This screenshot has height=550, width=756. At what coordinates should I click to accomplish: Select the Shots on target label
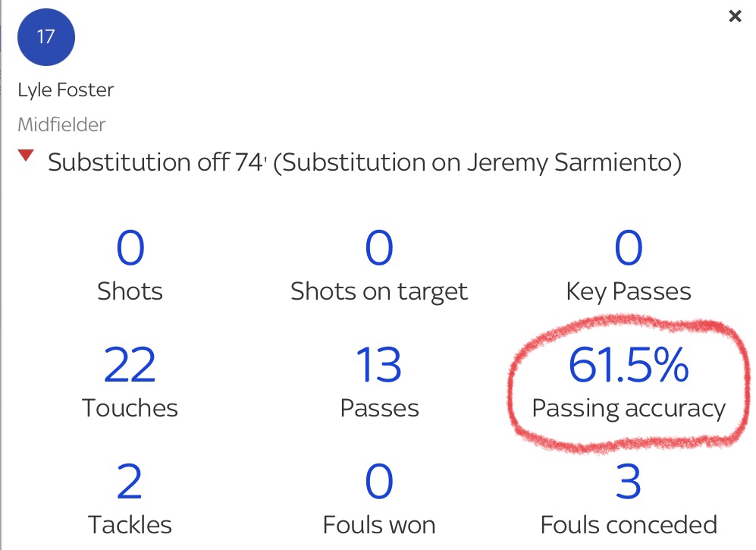[x=379, y=291]
